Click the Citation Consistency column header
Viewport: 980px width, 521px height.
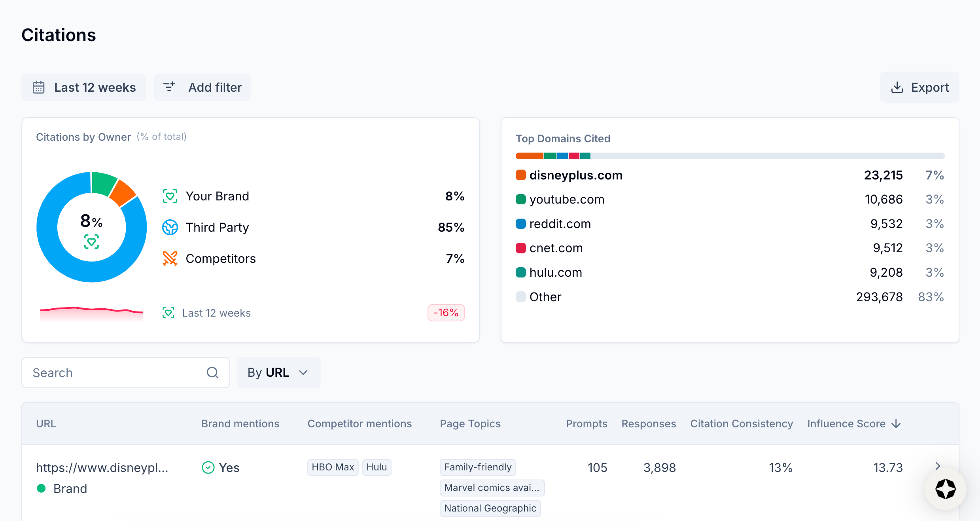coord(741,424)
